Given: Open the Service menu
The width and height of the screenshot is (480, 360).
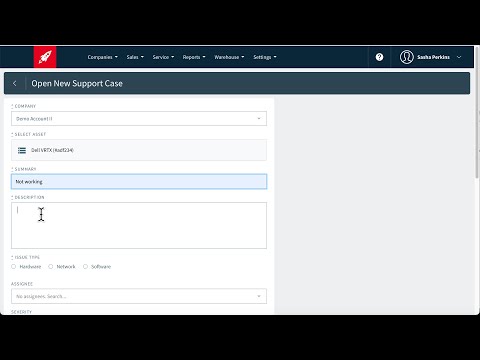Looking at the screenshot, I should (163, 57).
